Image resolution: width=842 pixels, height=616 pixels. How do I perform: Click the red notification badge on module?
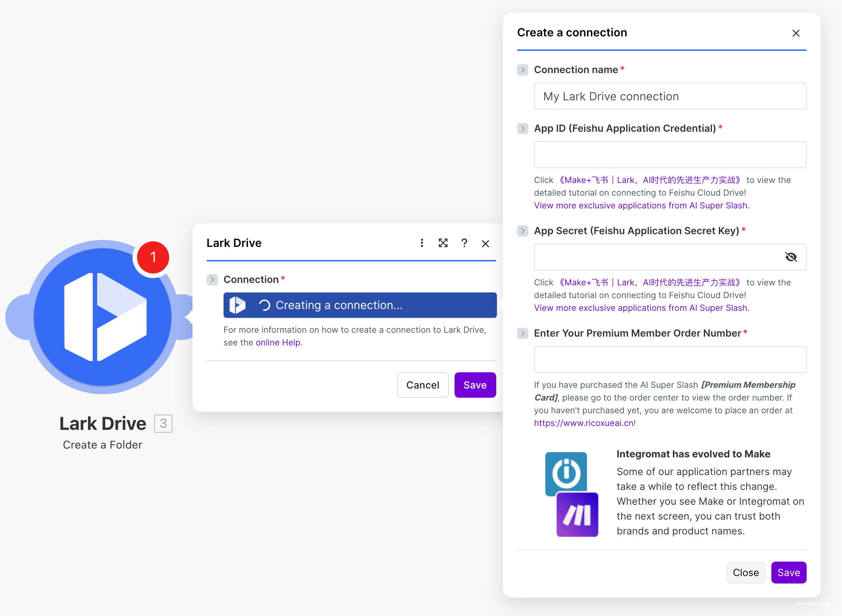(x=153, y=257)
